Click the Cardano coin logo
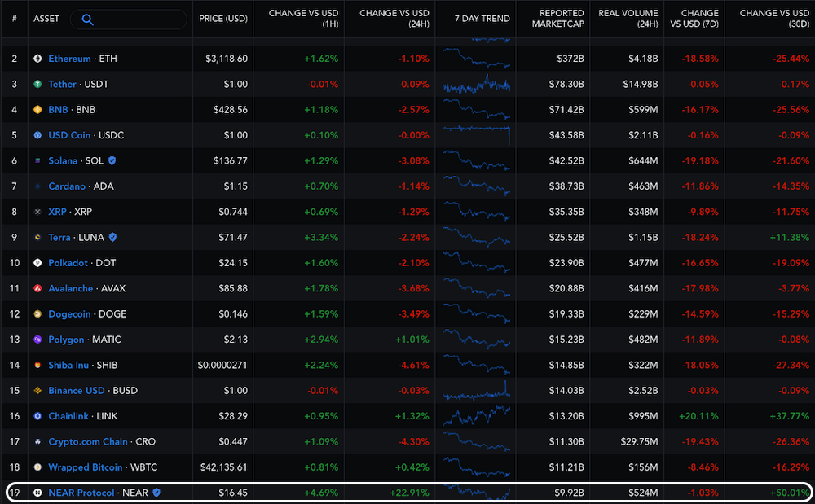 [37, 186]
